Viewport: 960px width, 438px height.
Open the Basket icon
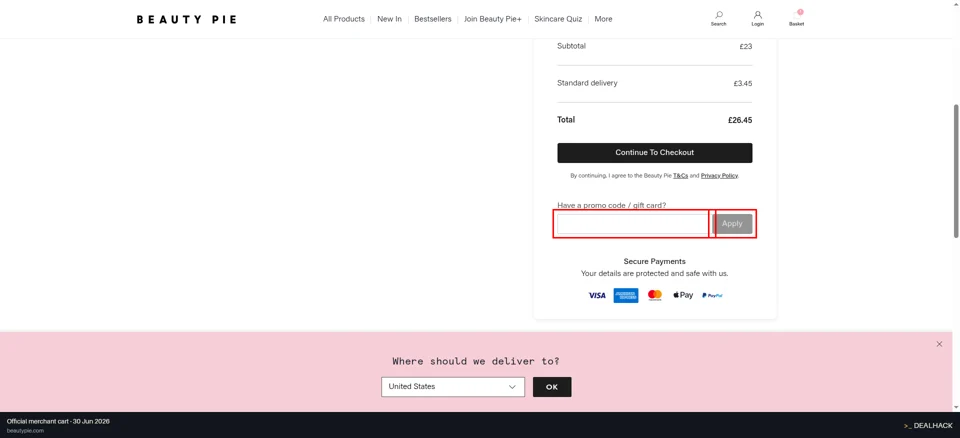797,18
